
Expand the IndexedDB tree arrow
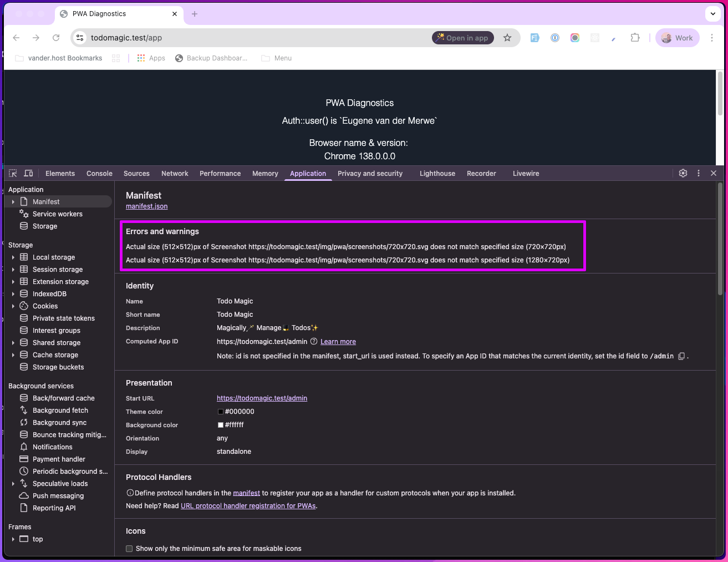(x=13, y=294)
